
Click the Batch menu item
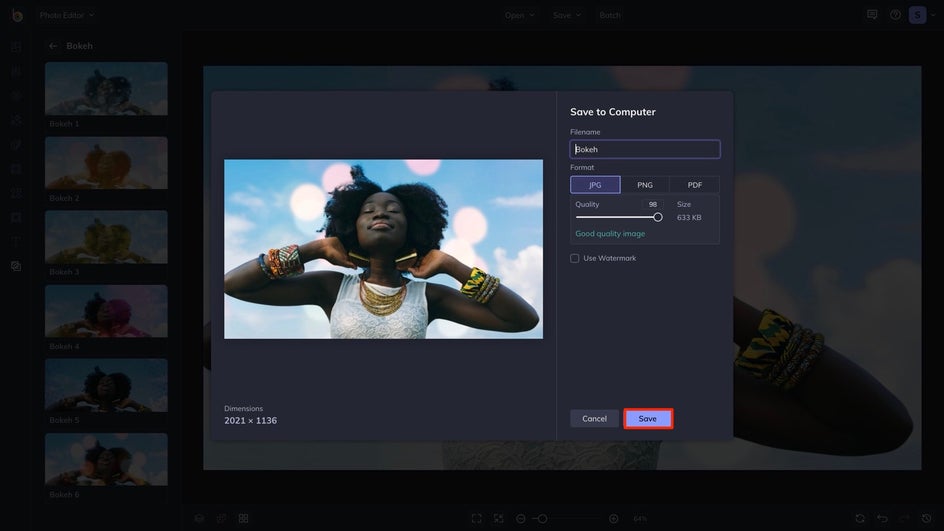point(610,15)
